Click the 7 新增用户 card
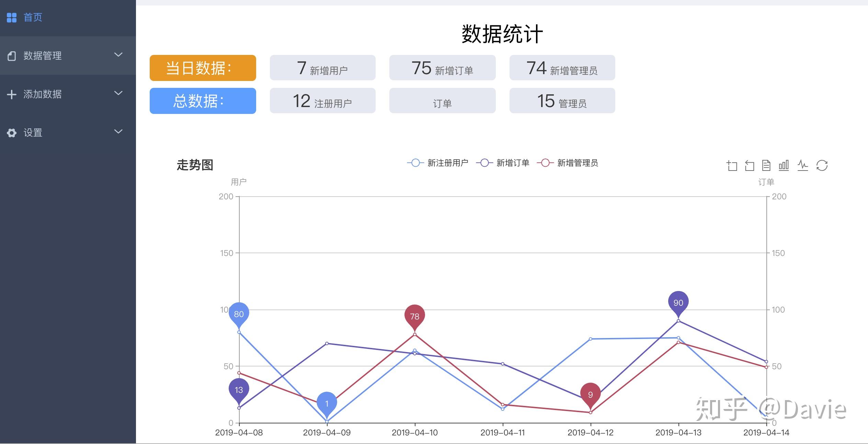This screenshot has height=444, width=868. pos(323,68)
